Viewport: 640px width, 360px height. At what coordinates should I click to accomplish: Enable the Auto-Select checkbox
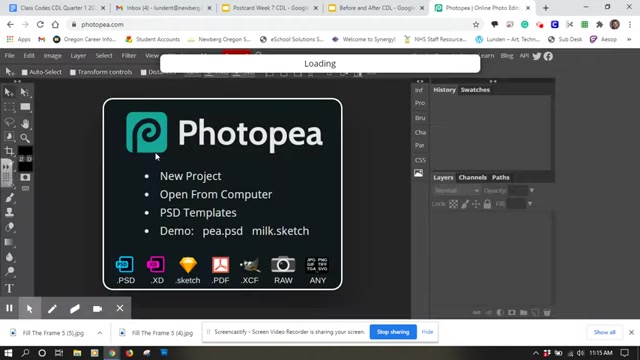click(x=24, y=72)
